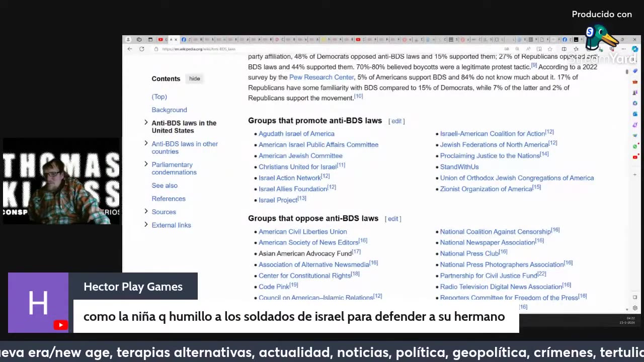
Task: Open National Coalition Against Censorship link
Action: coord(496,232)
